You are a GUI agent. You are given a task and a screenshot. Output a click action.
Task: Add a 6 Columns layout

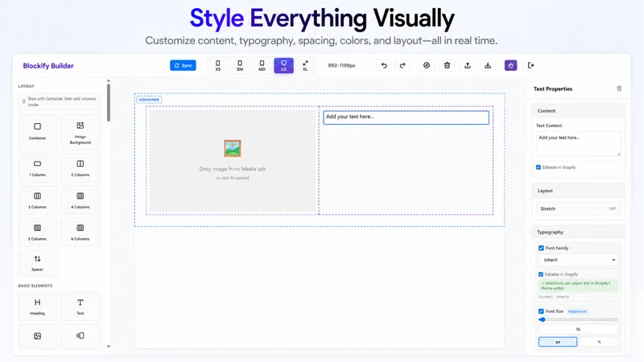(80, 232)
